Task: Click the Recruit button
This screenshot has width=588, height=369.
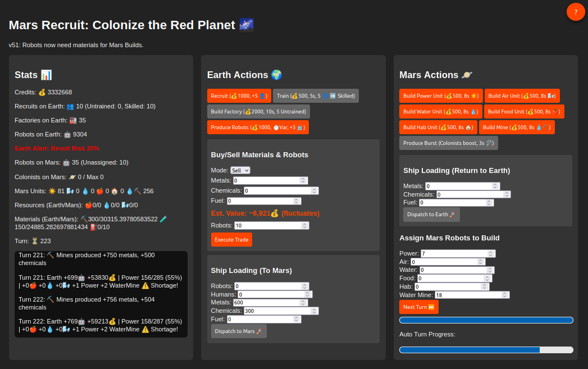Action: pos(239,95)
